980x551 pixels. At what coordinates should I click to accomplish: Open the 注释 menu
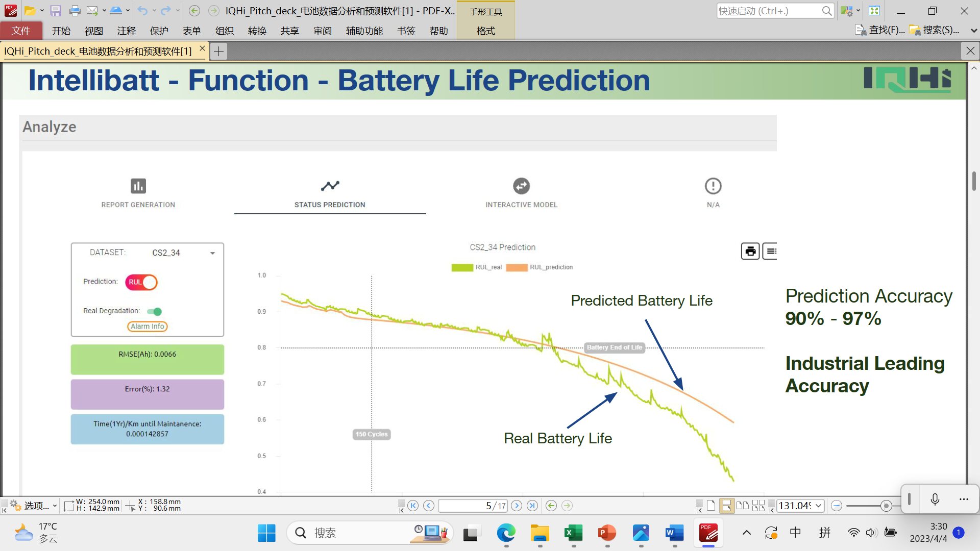point(126,31)
